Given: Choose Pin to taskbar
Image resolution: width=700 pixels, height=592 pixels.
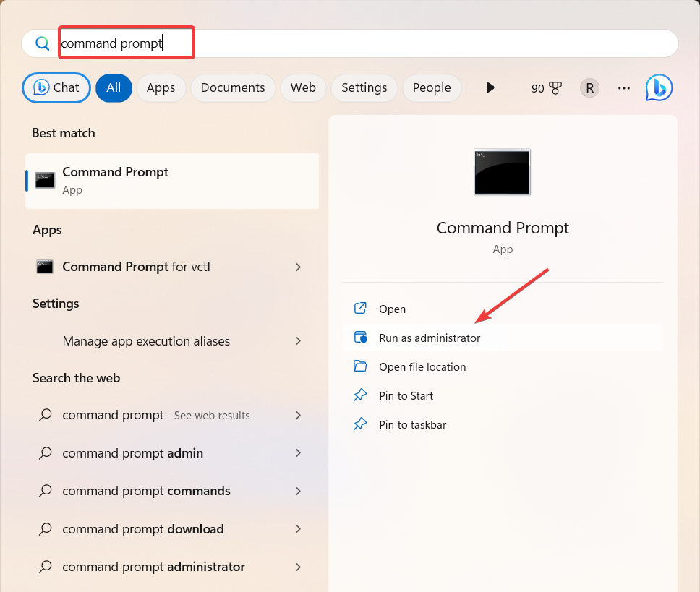Looking at the screenshot, I should 503,425.
